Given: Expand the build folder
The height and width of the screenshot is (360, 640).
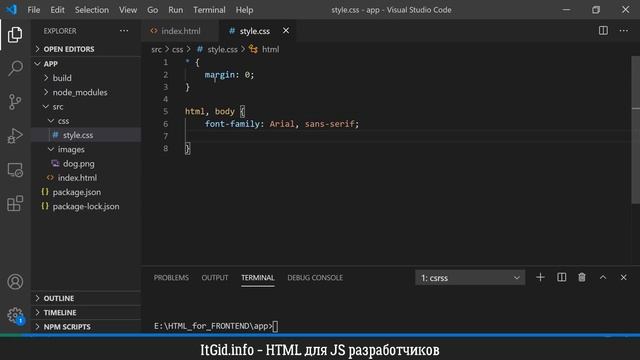Looking at the screenshot, I should click(x=86, y=78).
